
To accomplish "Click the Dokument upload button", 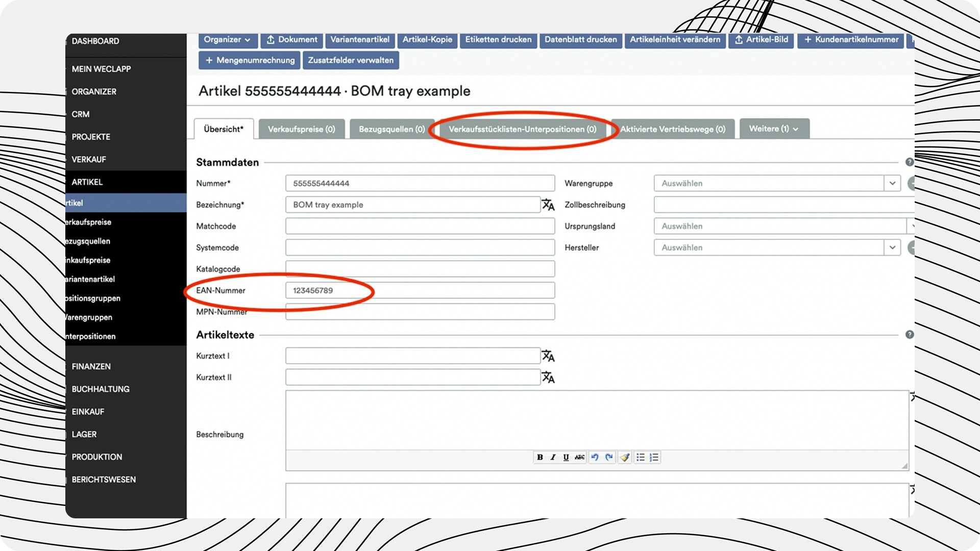I will [x=292, y=40].
